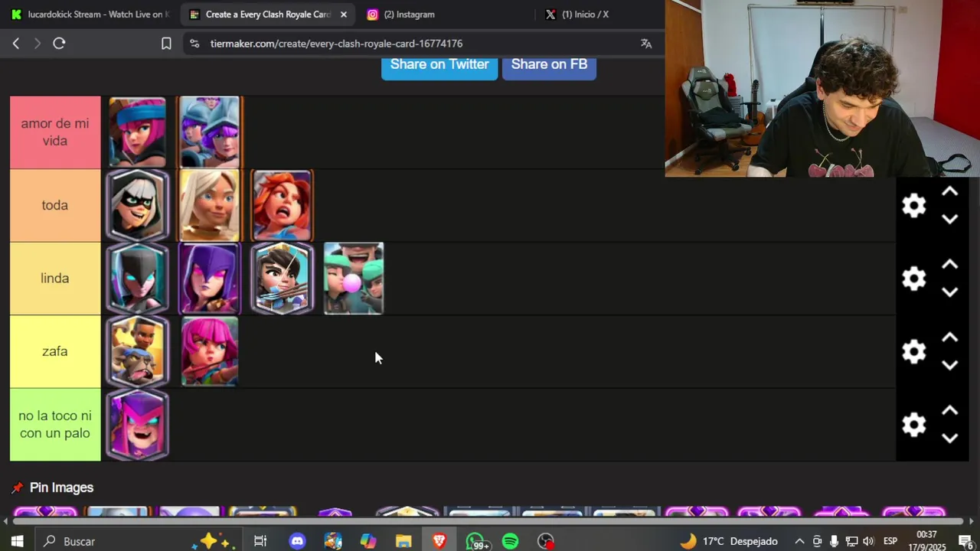Image resolution: width=980 pixels, height=551 pixels.
Task: Share tier list on Twitter
Action: [439, 66]
